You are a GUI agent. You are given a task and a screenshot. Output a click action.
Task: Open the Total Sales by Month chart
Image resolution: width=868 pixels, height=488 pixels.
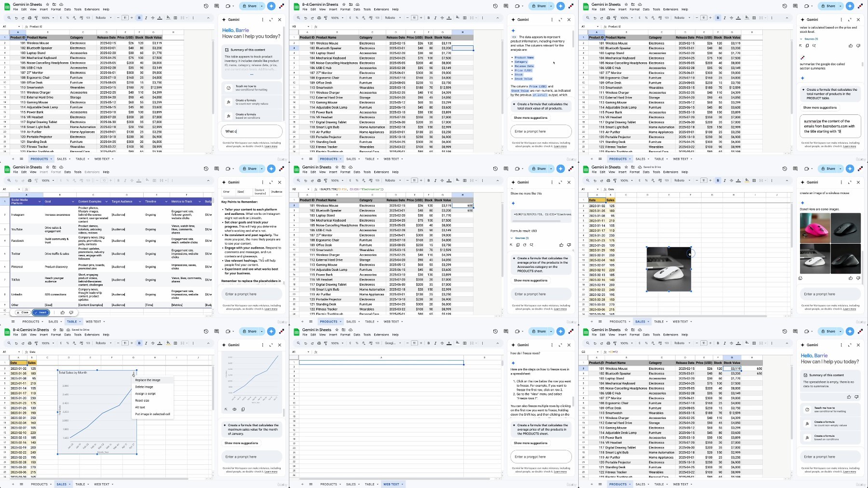coord(97,412)
